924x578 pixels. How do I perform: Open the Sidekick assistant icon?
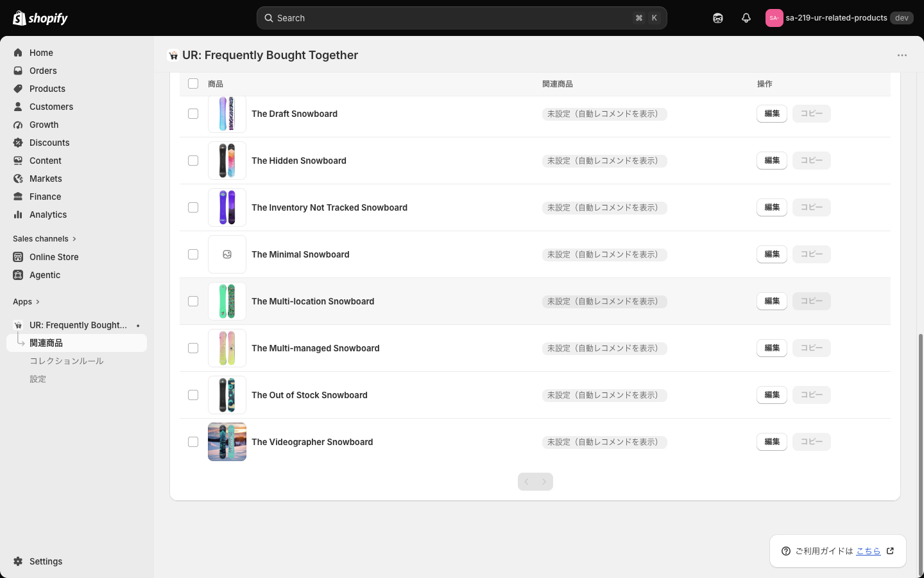point(718,18)
